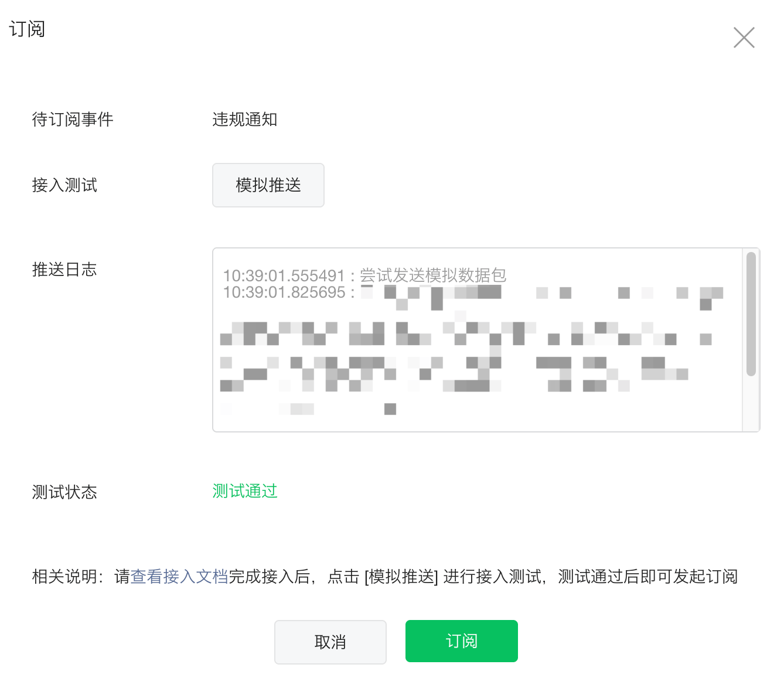Click the 订阅 dialog title

click(27, 29)
